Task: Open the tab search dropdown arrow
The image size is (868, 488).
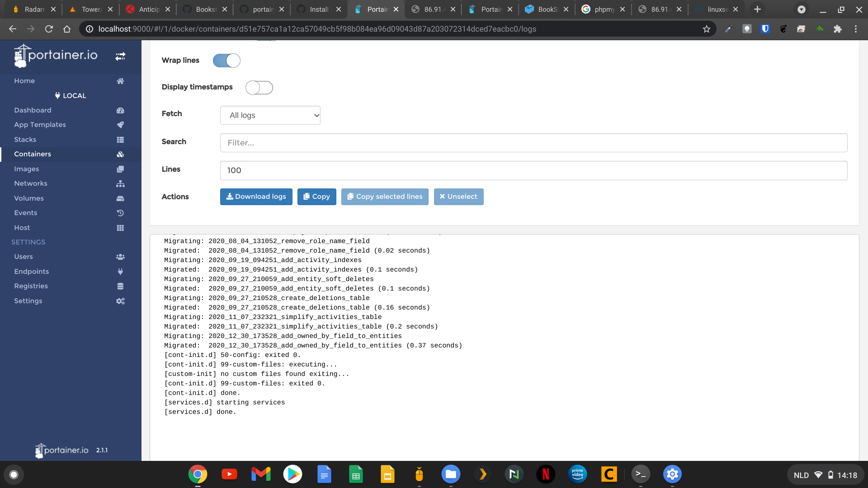Action: (x=801, y=9)
